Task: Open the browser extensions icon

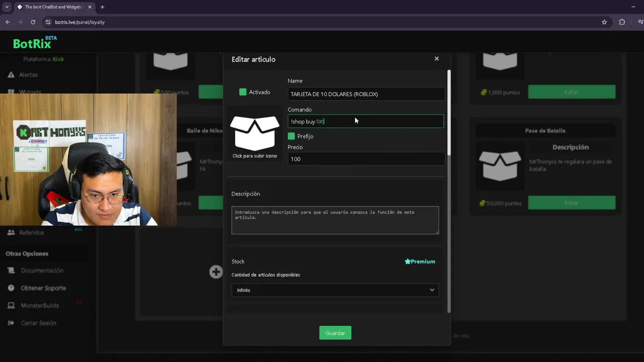Action: point(622,22)
